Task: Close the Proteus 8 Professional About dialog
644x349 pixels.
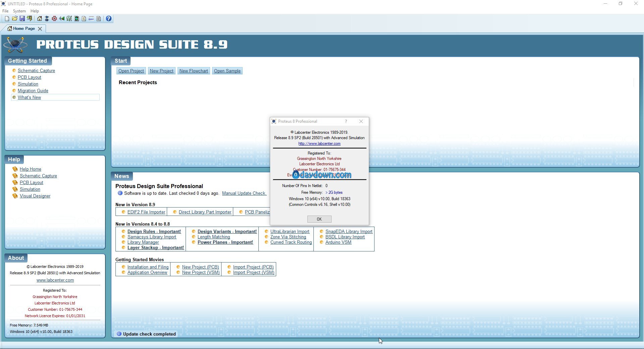Action: pyautogui.click(x=361, y=121)
